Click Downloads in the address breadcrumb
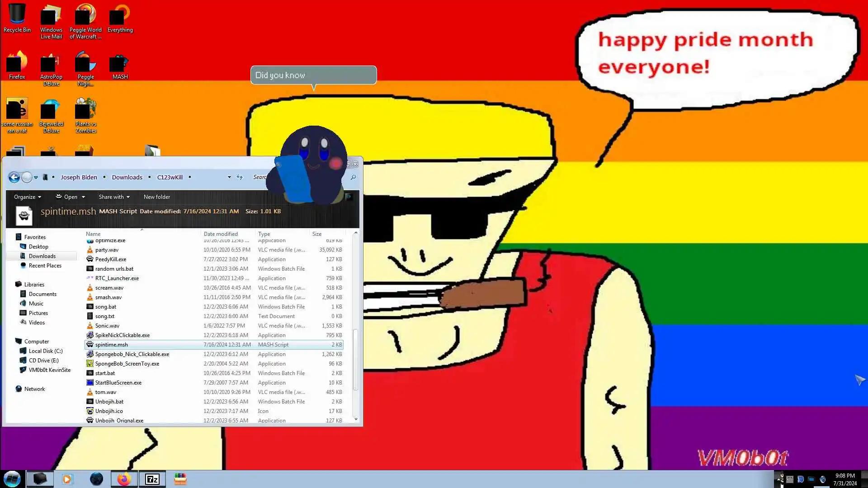 tap(127, 177)
